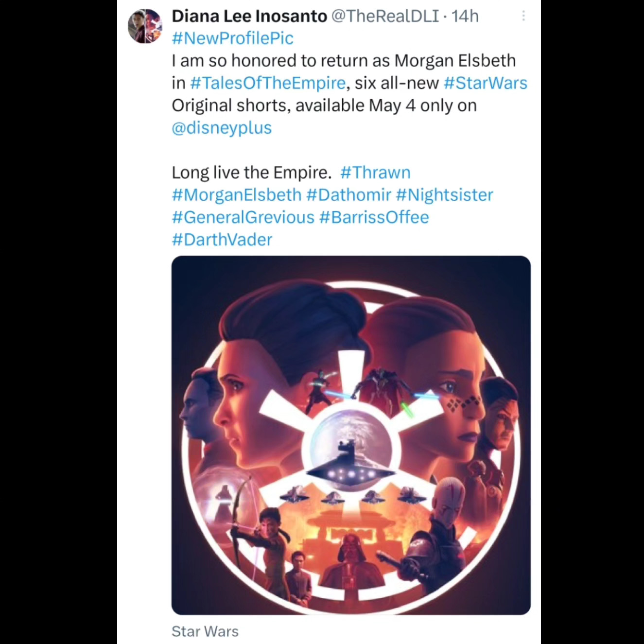Click the #BarrissOffee hashtag
This screenshot has height=644, width=644.
pyautogui.click(x=374, y=217)
